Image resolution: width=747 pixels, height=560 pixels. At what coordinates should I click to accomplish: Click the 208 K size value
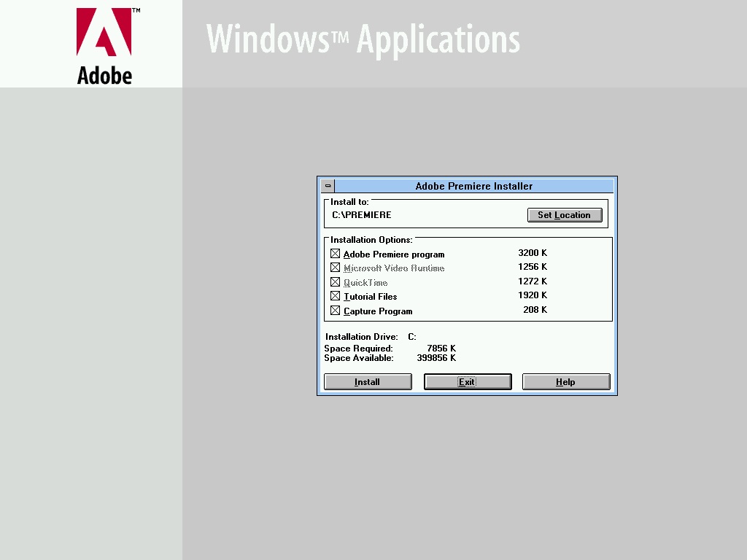[535, 309]
